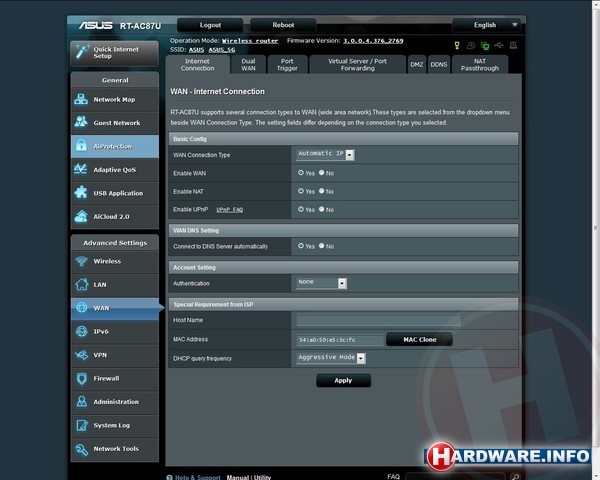This screenshot has width=600, height=480.
Task: Select Yes for Enable NAT
Action: coord(301,191)
